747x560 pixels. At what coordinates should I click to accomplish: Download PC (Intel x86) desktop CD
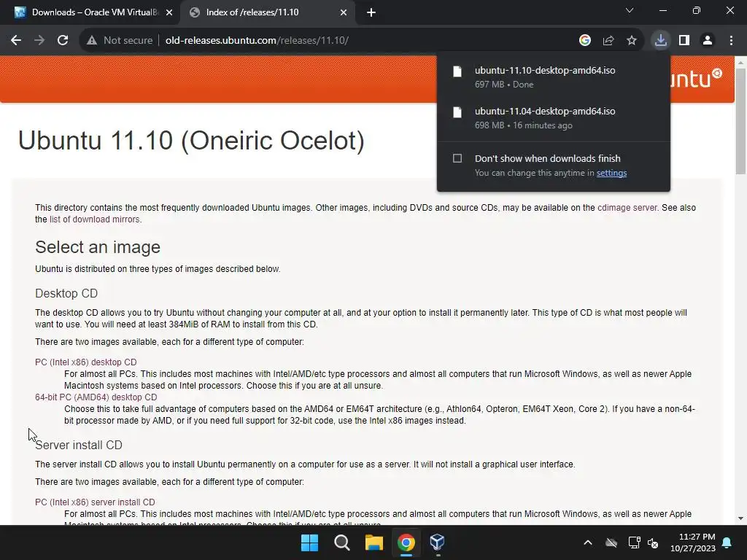click(x=86, y=362)
